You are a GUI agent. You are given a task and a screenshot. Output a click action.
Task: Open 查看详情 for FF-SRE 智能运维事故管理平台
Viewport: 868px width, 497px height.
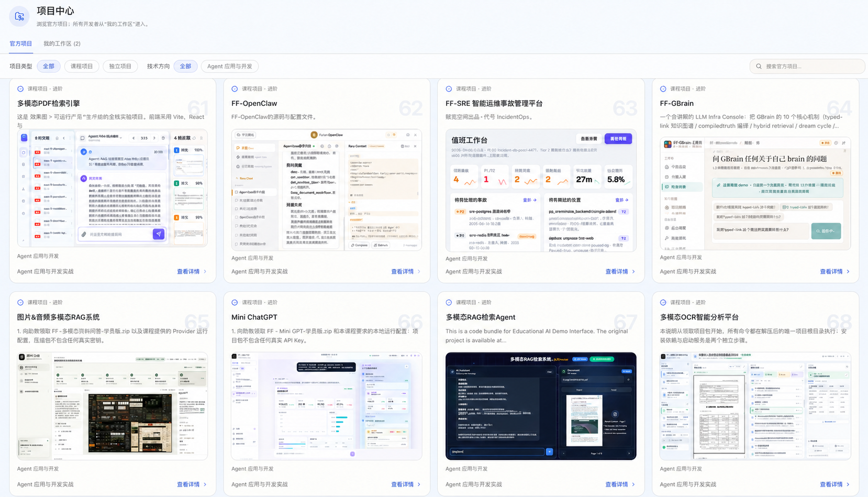[620, 272]
